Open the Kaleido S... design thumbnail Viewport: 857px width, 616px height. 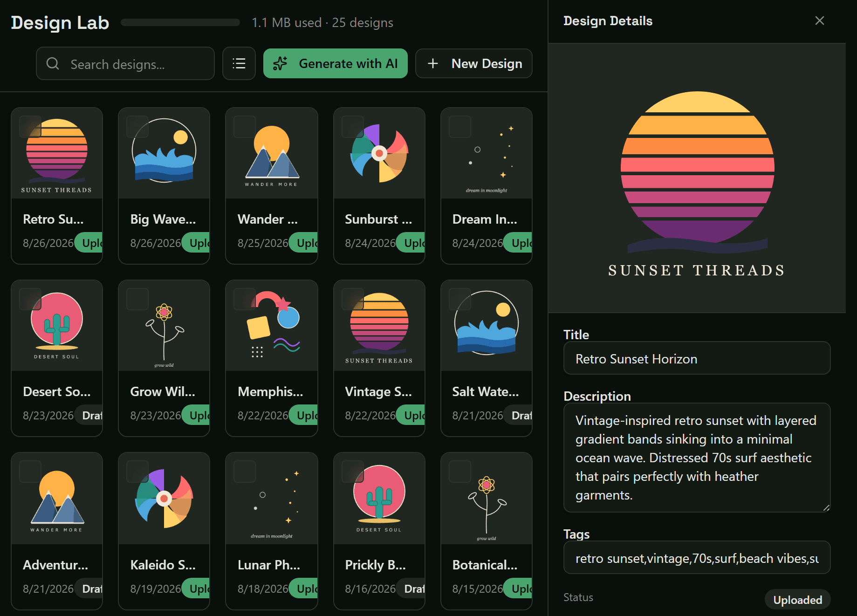click(x=164, y=499)
